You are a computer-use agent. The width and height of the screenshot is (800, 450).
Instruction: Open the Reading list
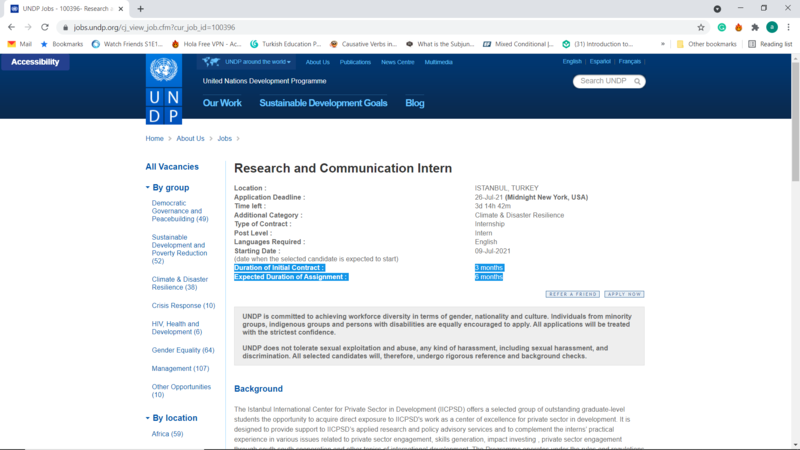point(770,44)
